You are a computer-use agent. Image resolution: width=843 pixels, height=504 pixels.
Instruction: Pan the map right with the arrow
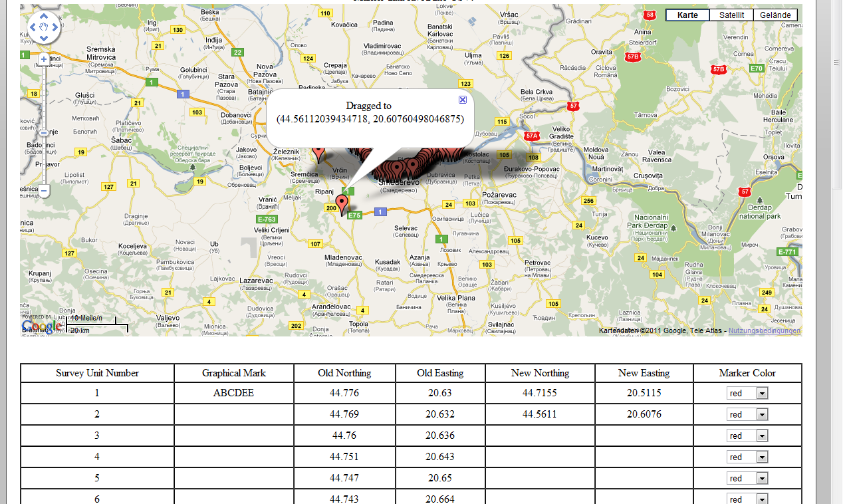[x=55, y=27]
